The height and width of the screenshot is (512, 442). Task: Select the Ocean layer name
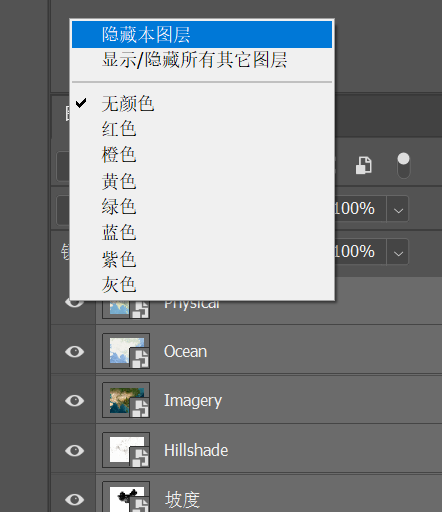[x=185, y=352]
